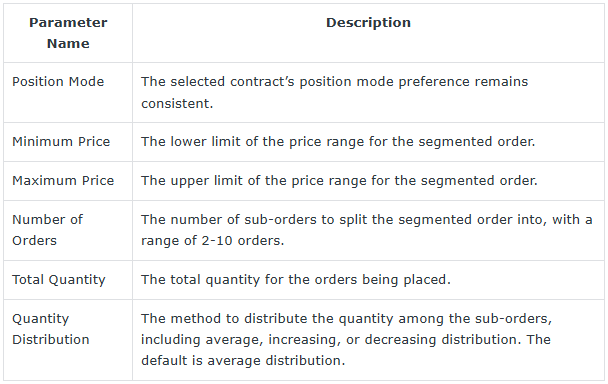Select the Quantity Distribution parameter cell
608x384 pixels.
click(68, 340)
